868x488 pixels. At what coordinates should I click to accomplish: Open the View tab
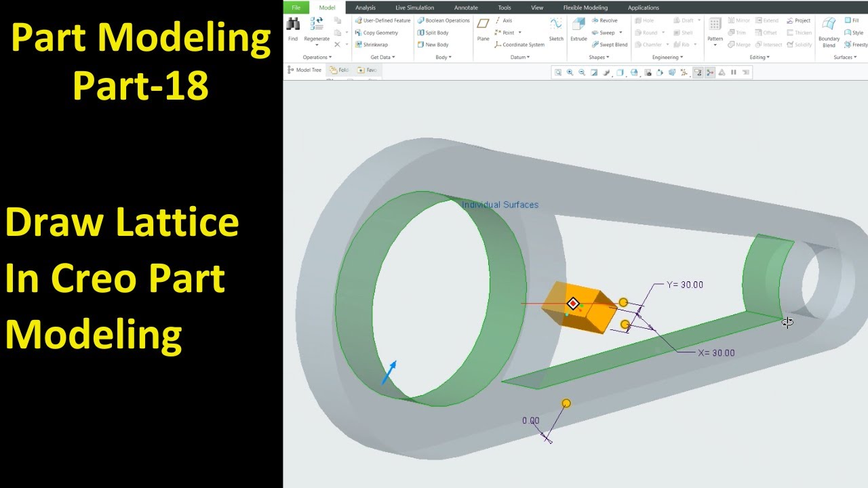click(537, 7)
